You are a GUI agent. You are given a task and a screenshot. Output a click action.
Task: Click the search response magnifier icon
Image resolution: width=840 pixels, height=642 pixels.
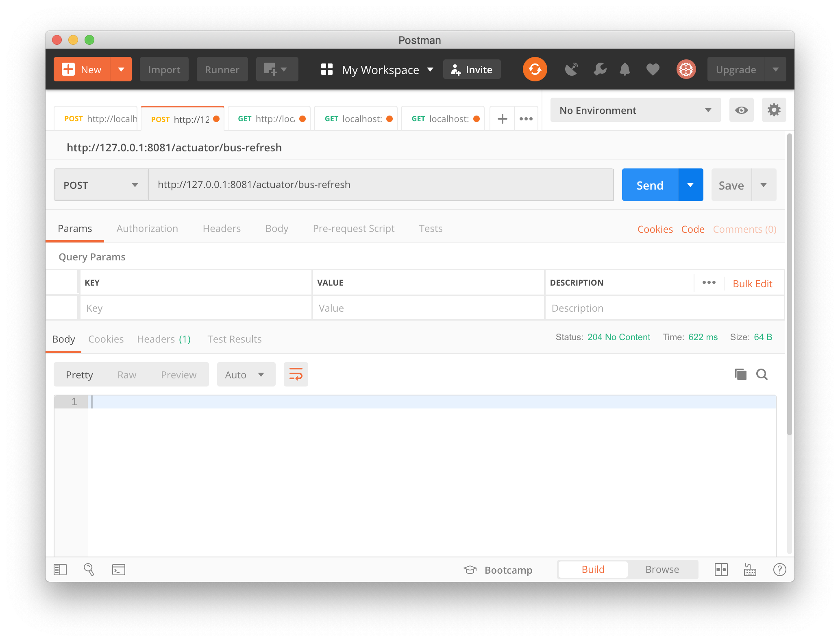(762, 374)
